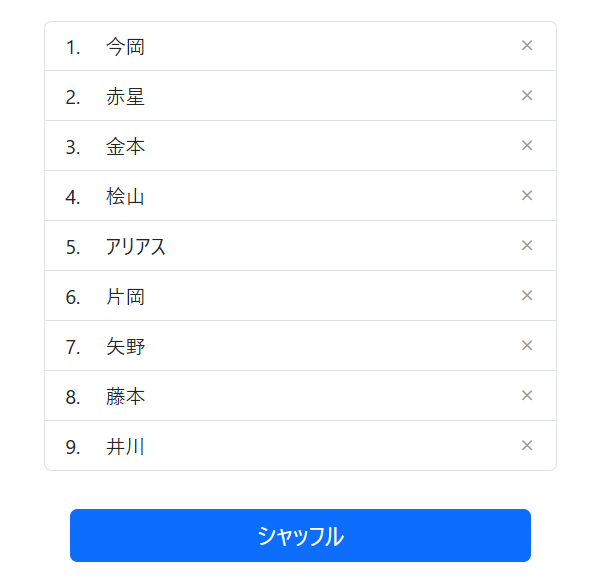Click the X beside 桧山
This screenshot has width=600, height=580.
(x=527, y=196)
